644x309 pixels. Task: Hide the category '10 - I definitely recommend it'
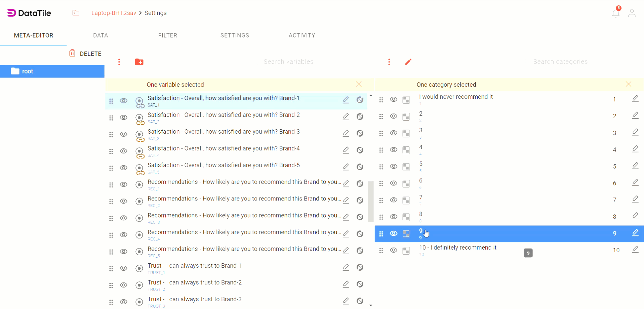pyautogui.click(x=393, y=251)
